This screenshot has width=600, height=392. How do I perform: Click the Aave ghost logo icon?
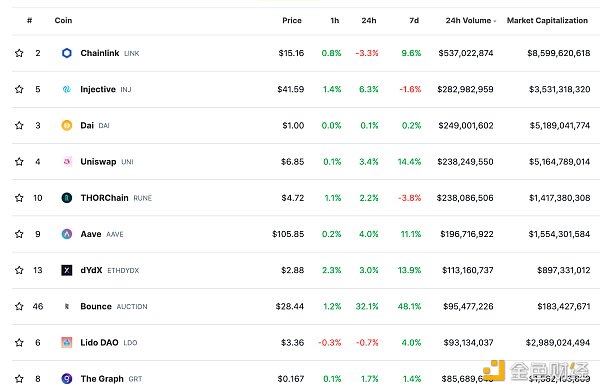(67, 234)
